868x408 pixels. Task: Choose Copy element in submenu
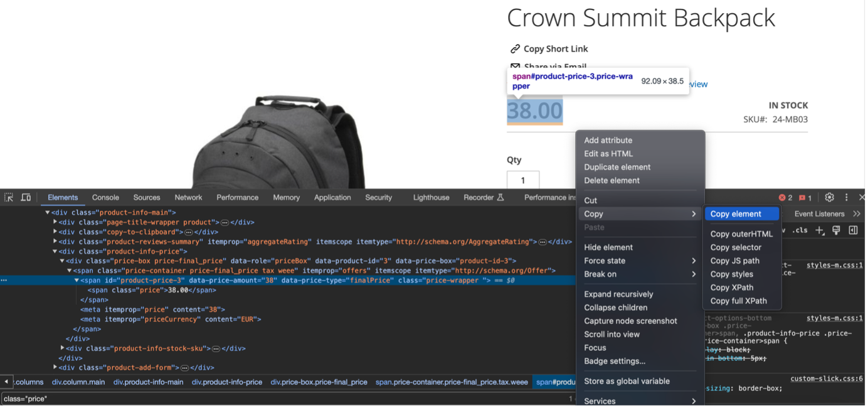tap(742, 214)
